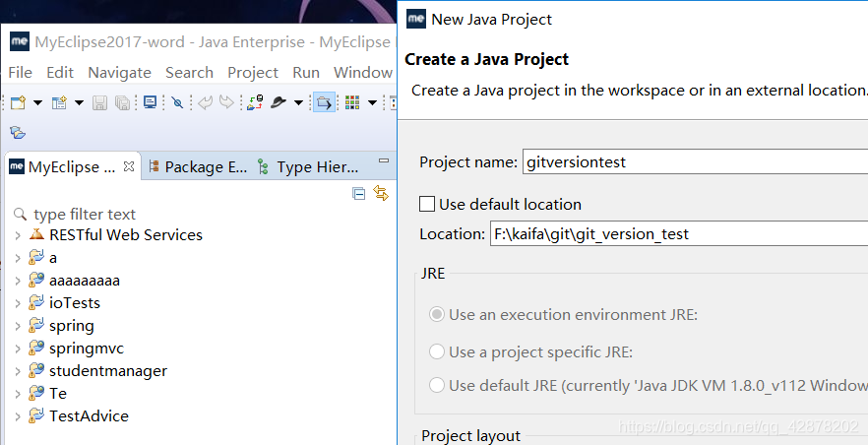Screen dimensions: 868x445
Task: Click the studentmanager project folder icon
Action: tap(36, 370)
